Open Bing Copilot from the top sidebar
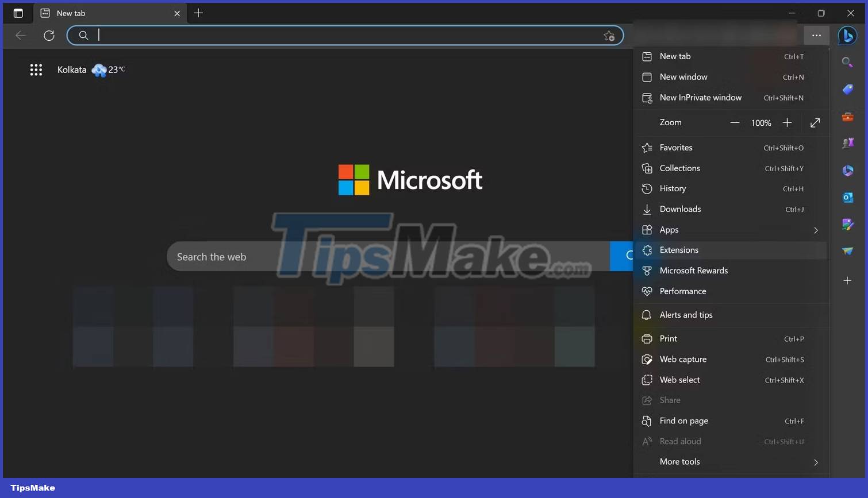 tap(848, 36)
